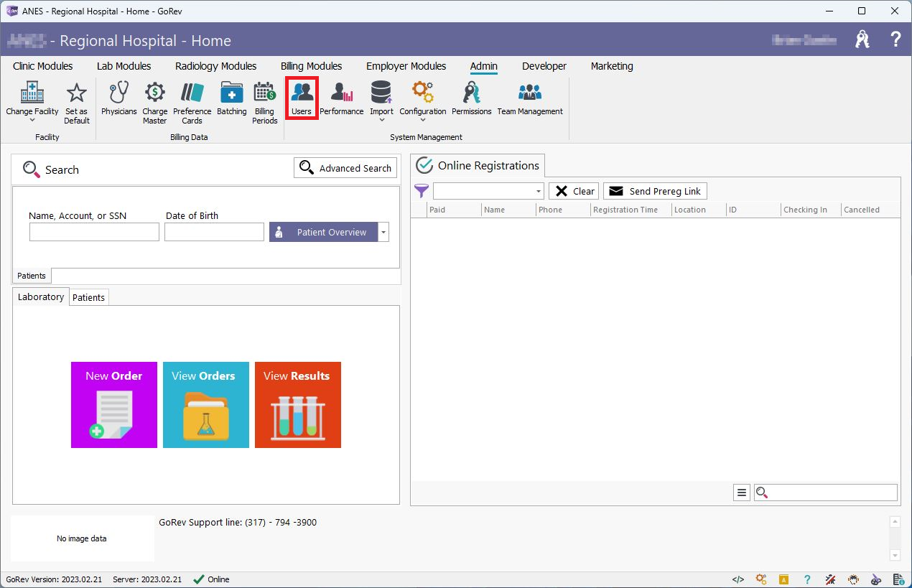This screenshot has width=912, height=588.
Task: Click the GoRev Support line text
Action: tap(238, 523)
